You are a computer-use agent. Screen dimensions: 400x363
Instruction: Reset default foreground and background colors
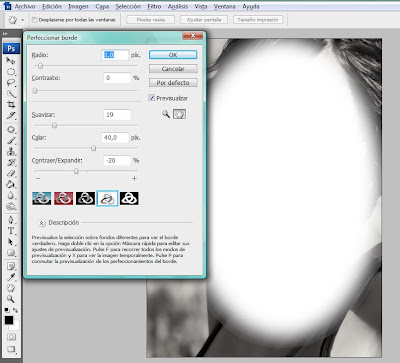7,310
